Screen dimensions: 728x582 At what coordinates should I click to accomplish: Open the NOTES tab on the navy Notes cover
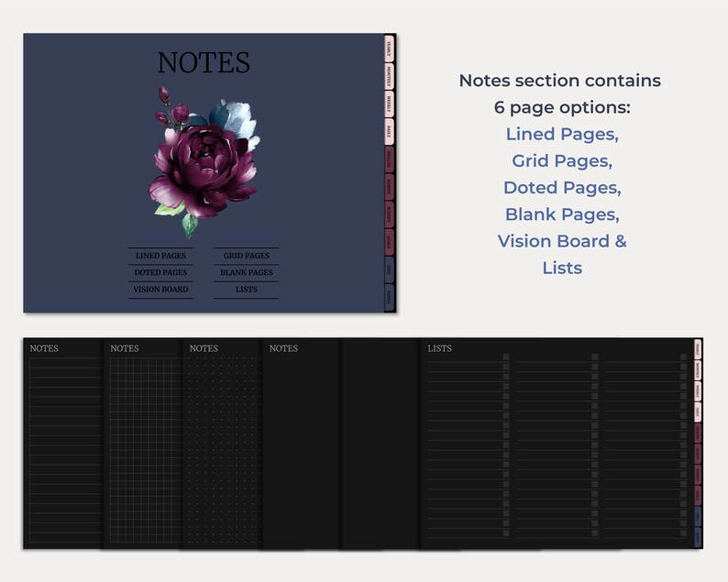[389, 298]
